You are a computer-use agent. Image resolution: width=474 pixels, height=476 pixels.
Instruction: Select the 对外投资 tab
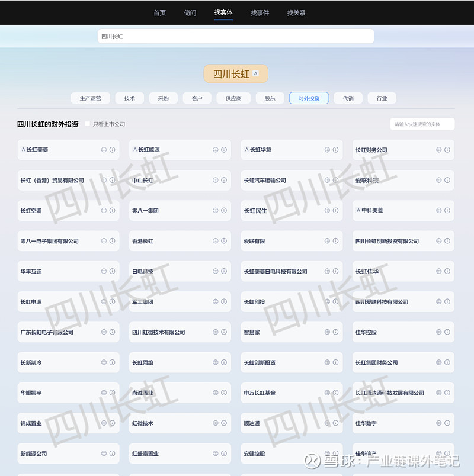(x=309, y=98)
